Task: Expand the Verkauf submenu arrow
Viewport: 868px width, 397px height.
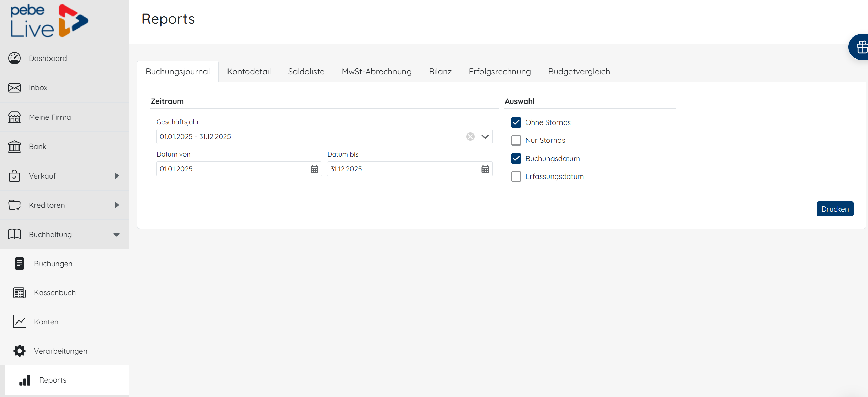Action: coord(116,176)
